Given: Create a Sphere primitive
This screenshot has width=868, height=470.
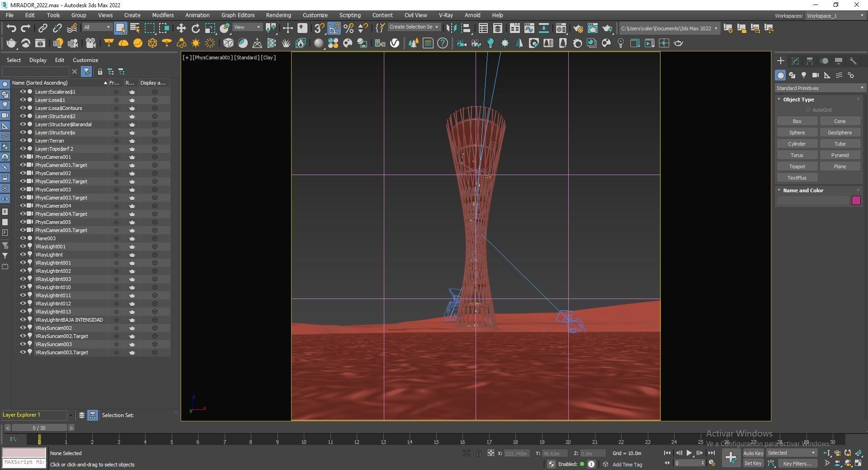Looking at the screenshot, I should click(x=797, y=133).
